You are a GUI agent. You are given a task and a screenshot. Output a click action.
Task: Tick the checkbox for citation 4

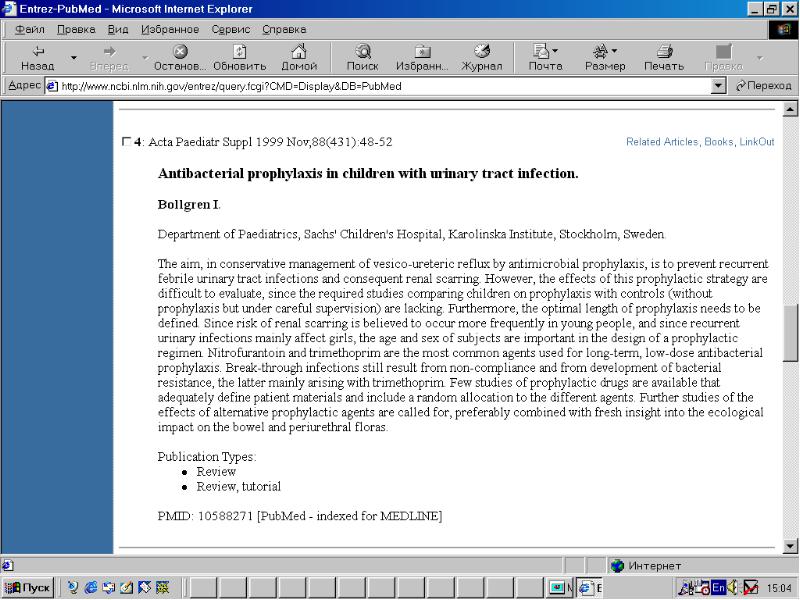tap(127, 141)
